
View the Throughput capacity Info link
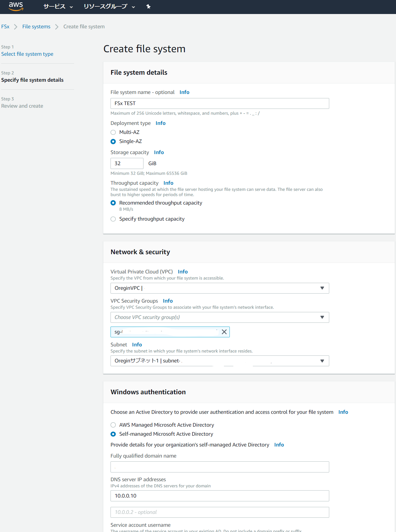(168, 183)
